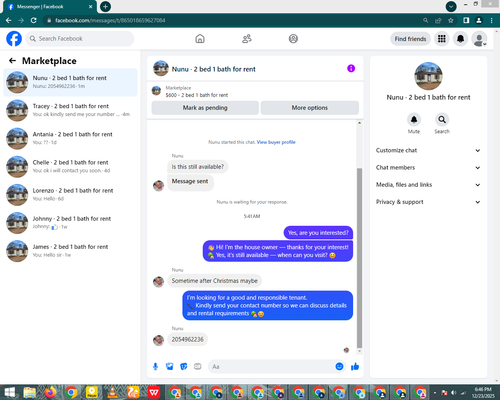Open Antania conversation in the list
Image resolution: width=500 pixels, height=400 pixels.
[x=70, y=138]
